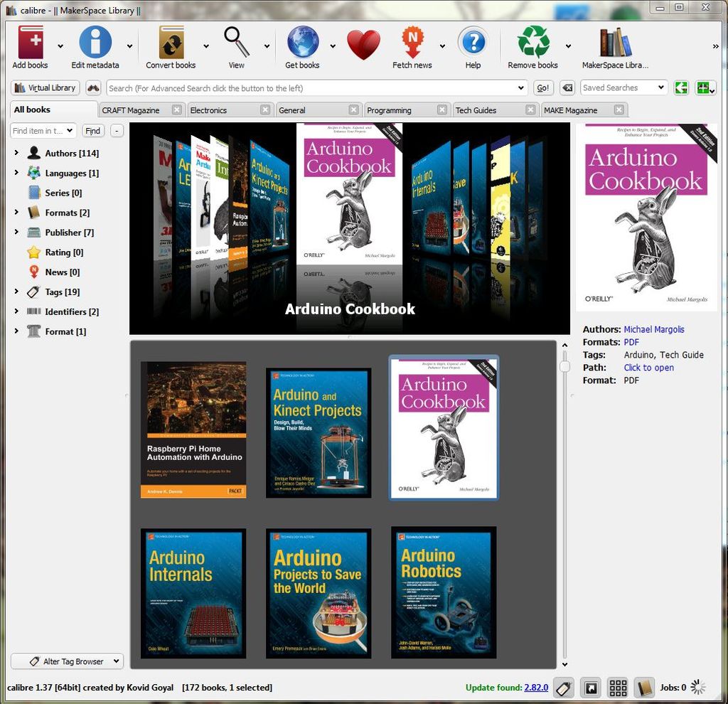Image resolution: width=728 pixels, height=704 pixels.
Task: Close the Programming tab
Action: coord(442,110)
